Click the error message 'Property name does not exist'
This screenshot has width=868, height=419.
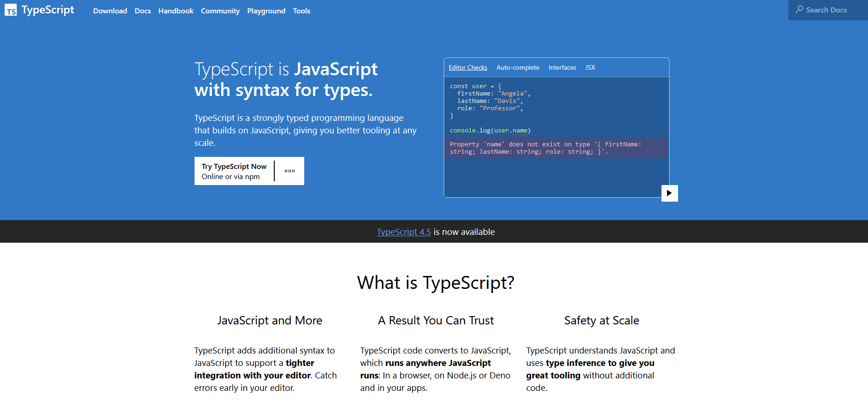tap(556, 148)
